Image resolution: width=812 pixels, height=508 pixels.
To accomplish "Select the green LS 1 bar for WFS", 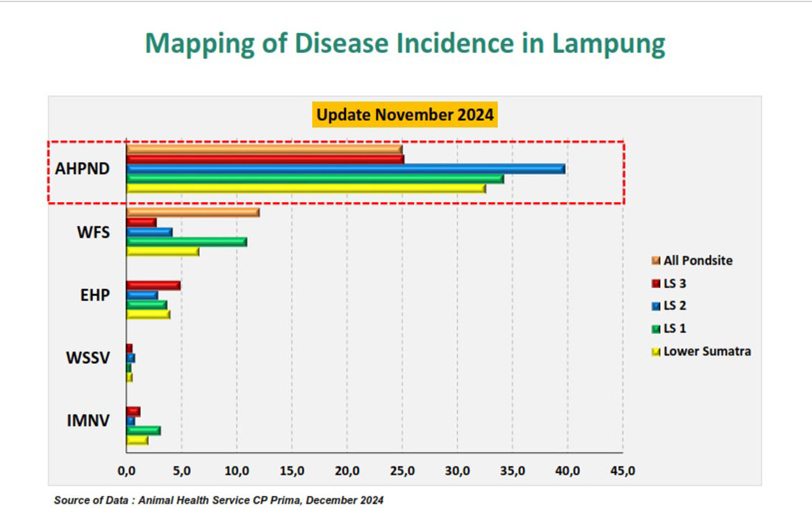I will tap(186, 242).
